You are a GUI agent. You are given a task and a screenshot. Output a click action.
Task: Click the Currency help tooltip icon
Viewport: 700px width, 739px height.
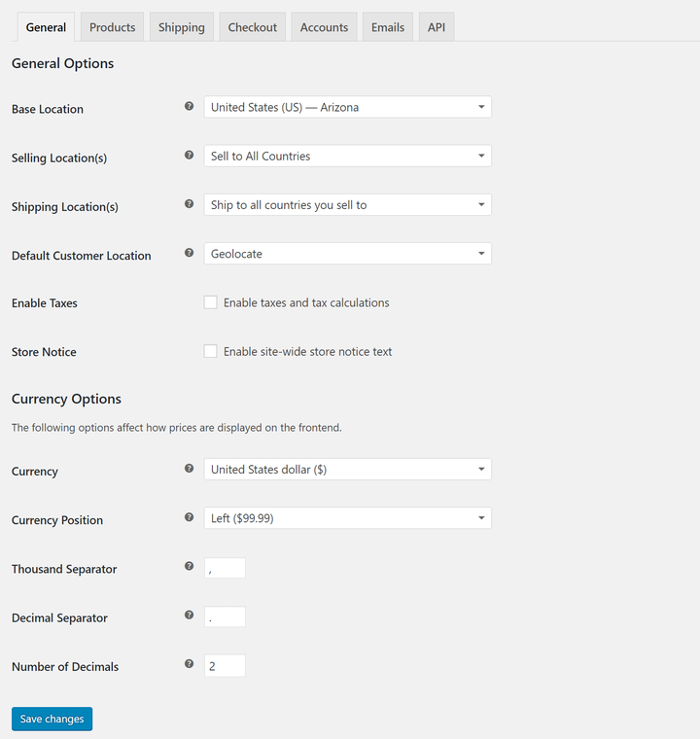(190, 469)
